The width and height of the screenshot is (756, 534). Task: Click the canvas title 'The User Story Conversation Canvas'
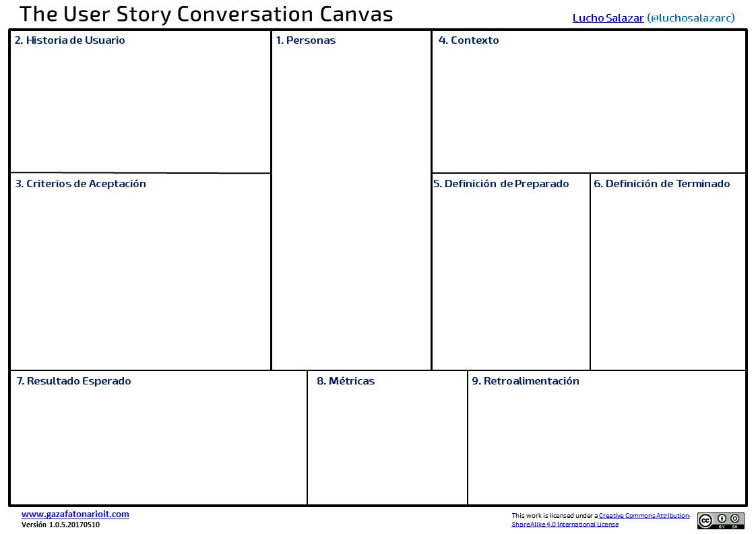[x=206, y=14]
